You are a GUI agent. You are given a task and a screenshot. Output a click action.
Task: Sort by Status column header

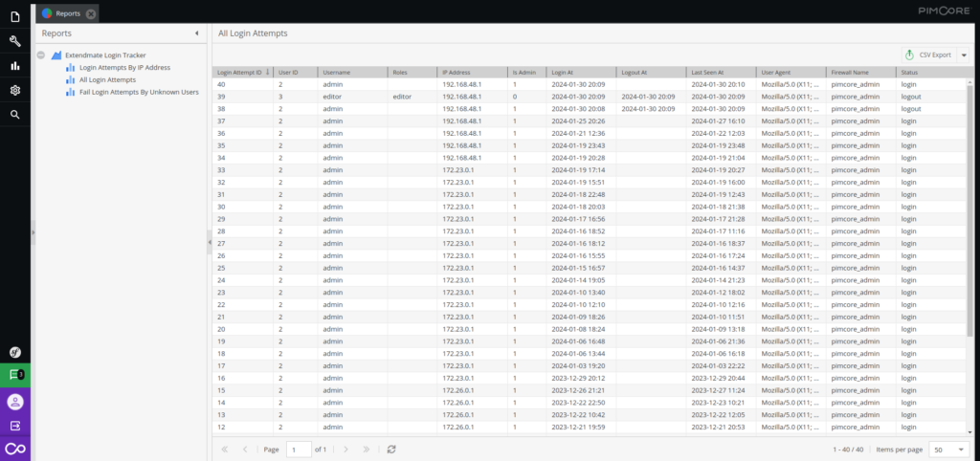pos(930,73)
